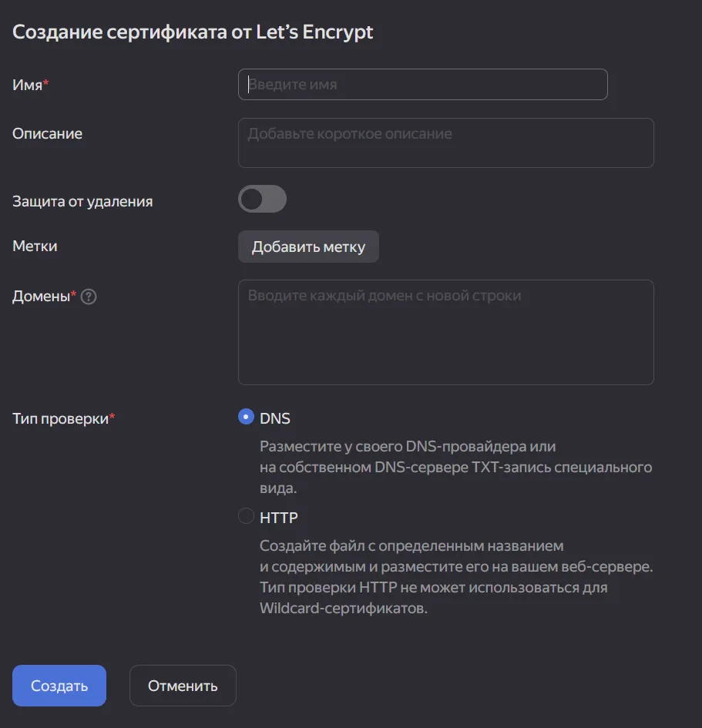Image resolution: width=702 pixels, height=728 pixels.
Task: Activate the deletion protection slider control
Action: (x=262, y=199)
